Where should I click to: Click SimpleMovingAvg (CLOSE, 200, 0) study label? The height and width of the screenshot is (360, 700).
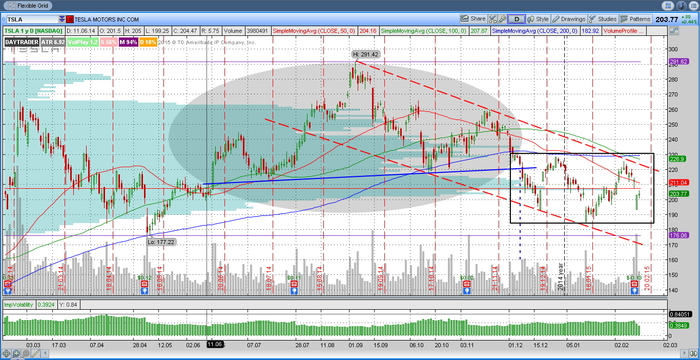pyautogui.click(x=535, y=31)
